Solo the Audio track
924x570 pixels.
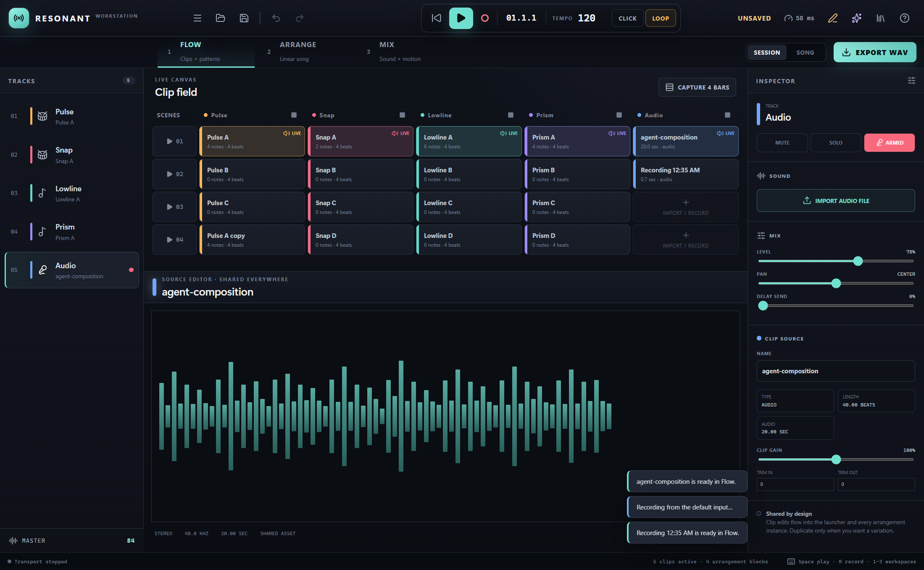(836, 143)
